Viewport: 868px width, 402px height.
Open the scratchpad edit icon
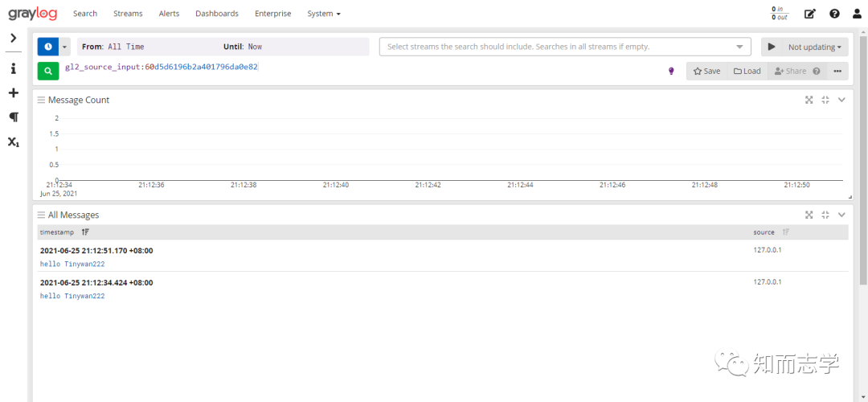pos(810,14)
